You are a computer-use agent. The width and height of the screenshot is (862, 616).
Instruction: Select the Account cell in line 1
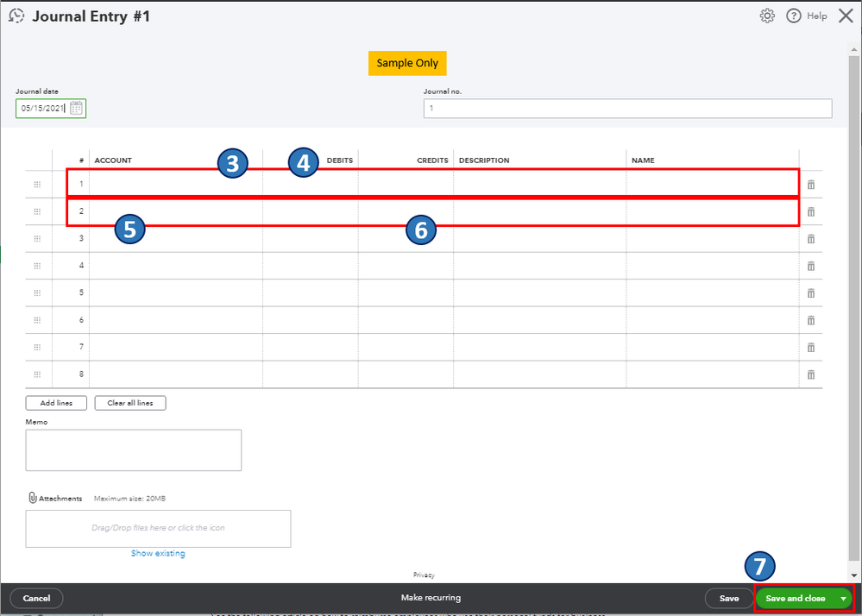pos(176,185)
